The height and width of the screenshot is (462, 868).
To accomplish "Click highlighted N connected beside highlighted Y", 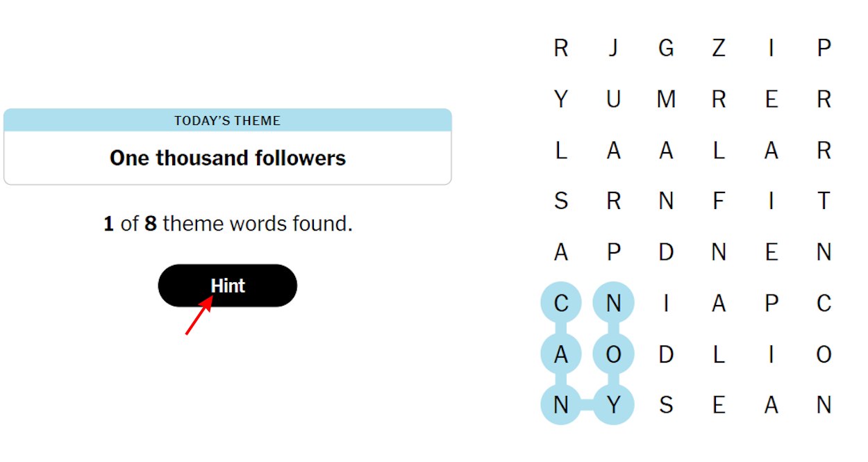I will coord(561,405).
